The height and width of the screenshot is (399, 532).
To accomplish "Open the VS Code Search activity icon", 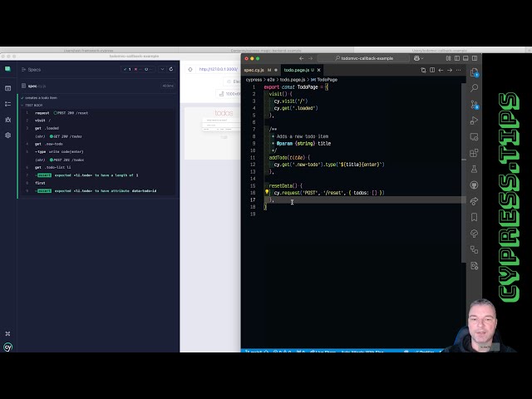I will (x=475, y=88).
